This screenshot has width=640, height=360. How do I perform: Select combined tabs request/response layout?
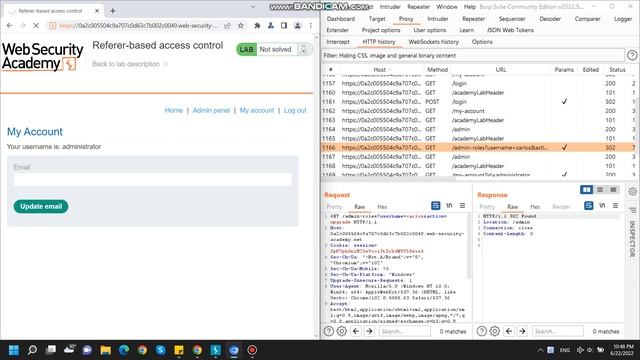[613, 189]
